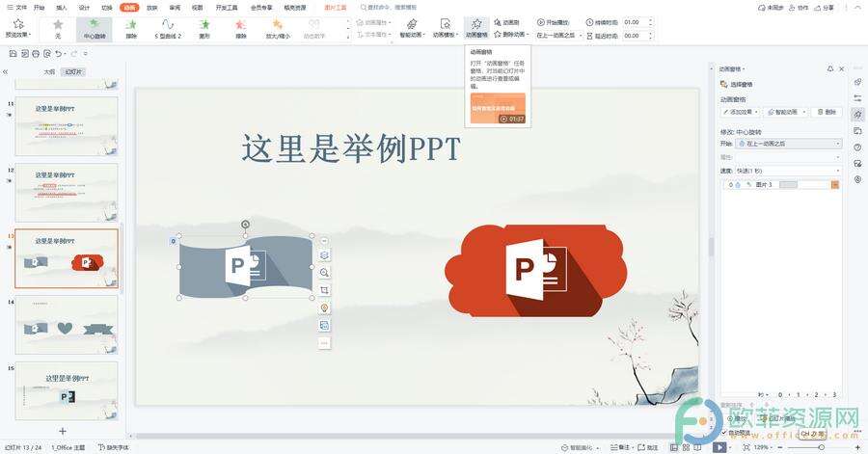The image size is (868, 454).
Task: Start slideshow with the play button in status bar
Action: [719, 447]
